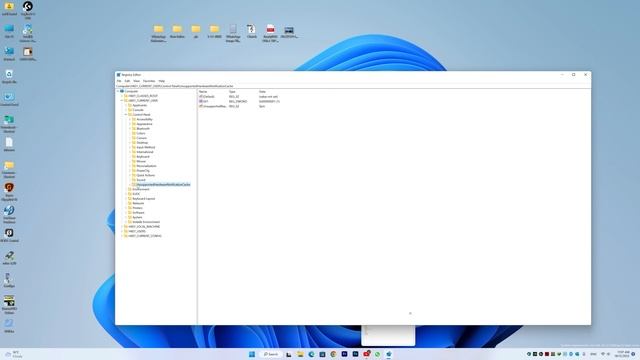Collapse the Control Panel key

point(126,115)
